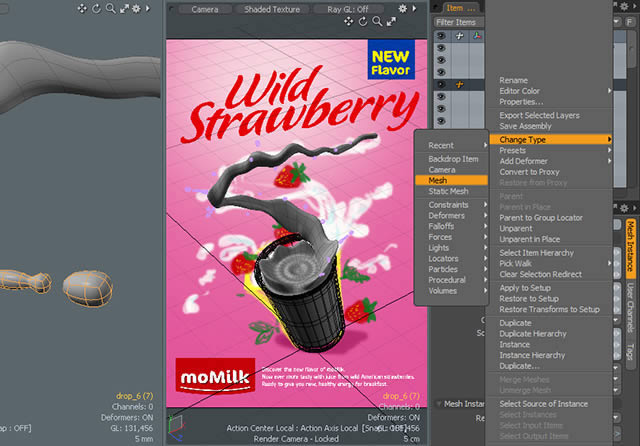The image size is (640, 446).
Task: Choose Select Item Hierarchy
Action: click(550, 253)
